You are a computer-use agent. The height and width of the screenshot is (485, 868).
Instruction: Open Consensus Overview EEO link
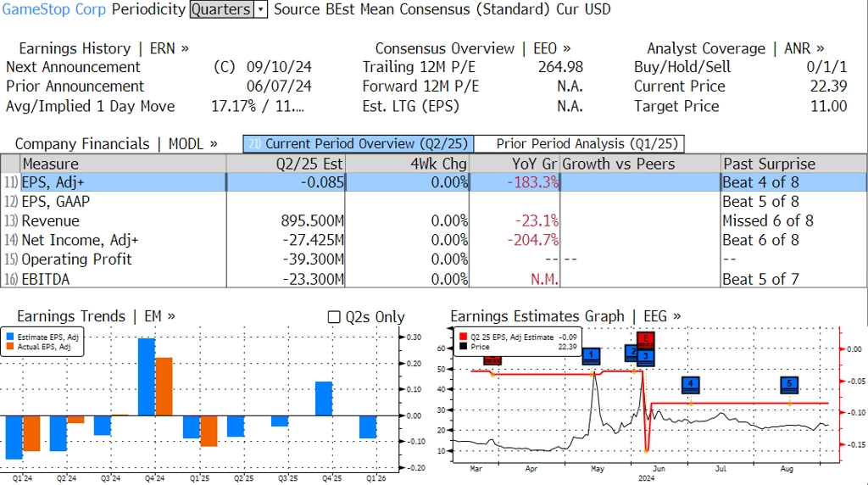click(473, 48)
